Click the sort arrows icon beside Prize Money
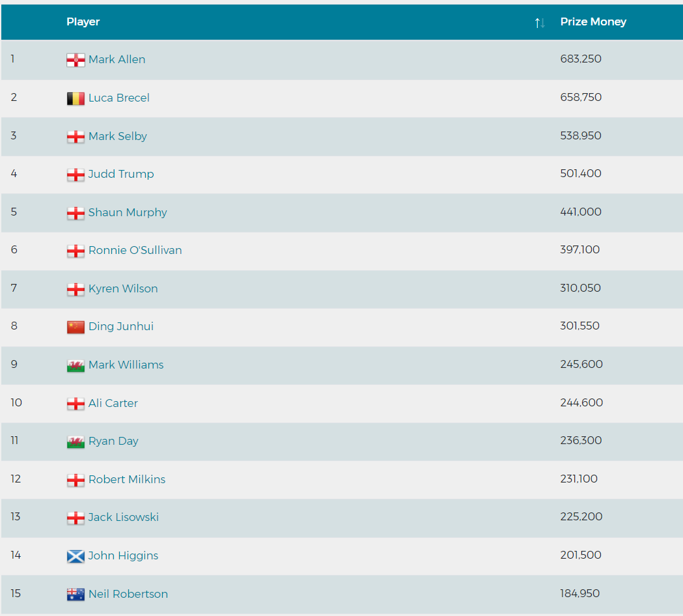The width and height of the screenshot is (683, 616). pos(540,23)
